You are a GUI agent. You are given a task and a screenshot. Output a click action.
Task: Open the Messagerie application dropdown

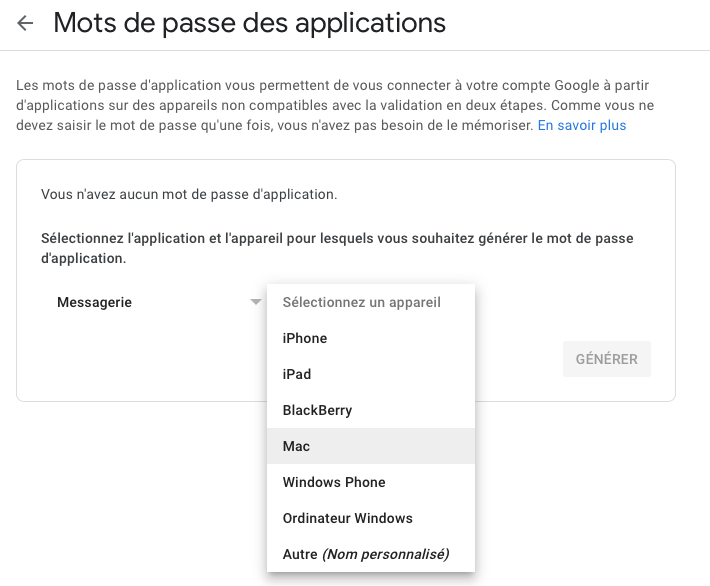pyautogui.click(x=150, y=302)
